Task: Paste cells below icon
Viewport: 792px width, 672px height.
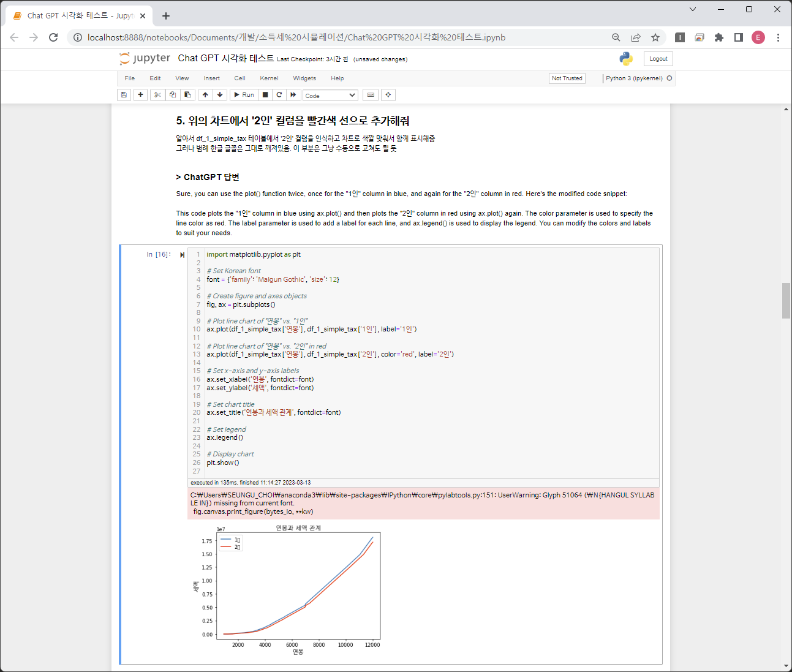Action: [187, 95]
